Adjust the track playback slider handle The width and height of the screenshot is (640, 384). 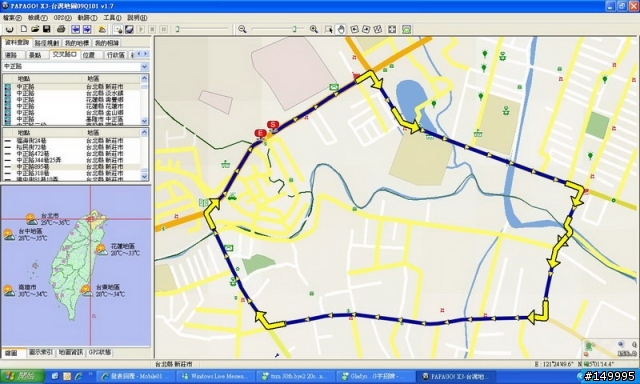pos(178,29)
